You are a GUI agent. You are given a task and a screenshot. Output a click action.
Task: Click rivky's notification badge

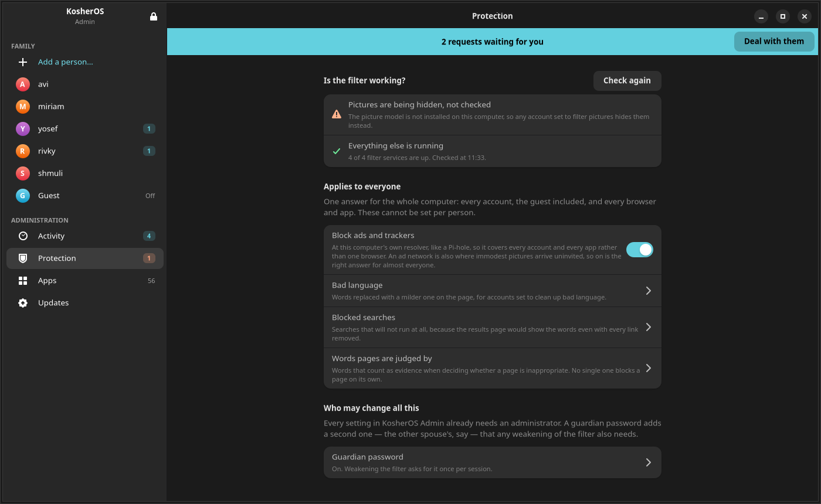click(x=149, y=151)
